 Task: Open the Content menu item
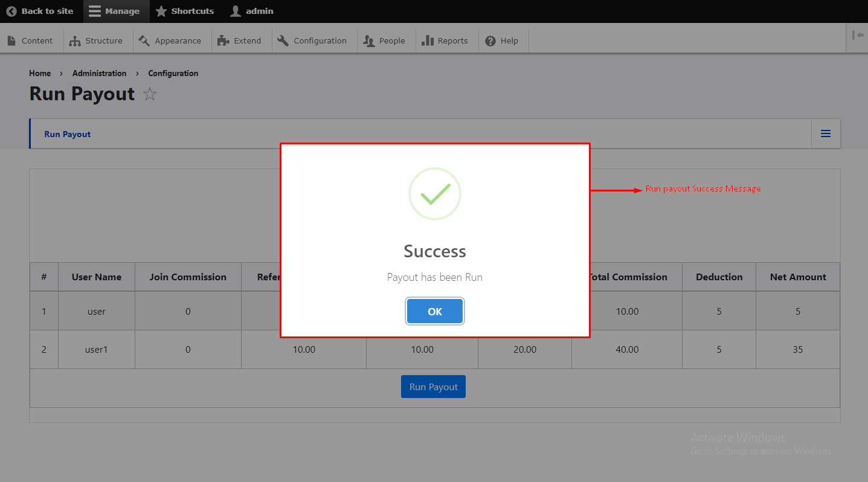coord(30,40)
